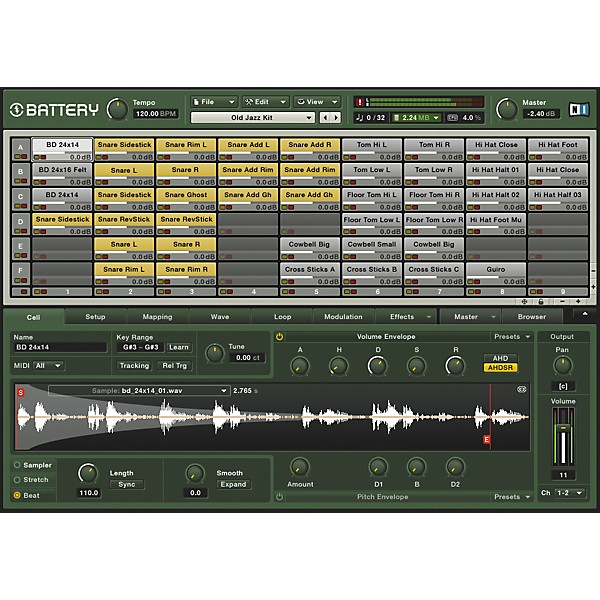This screenshot has width=600, height=600.
Task: Toggle the Rel Trg button
Action: [x=174, y=365]
